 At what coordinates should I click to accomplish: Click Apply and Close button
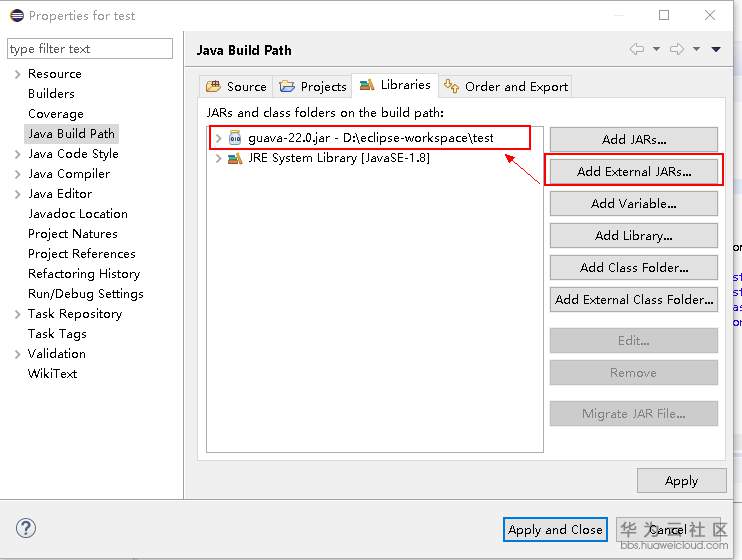pos(555,530)
